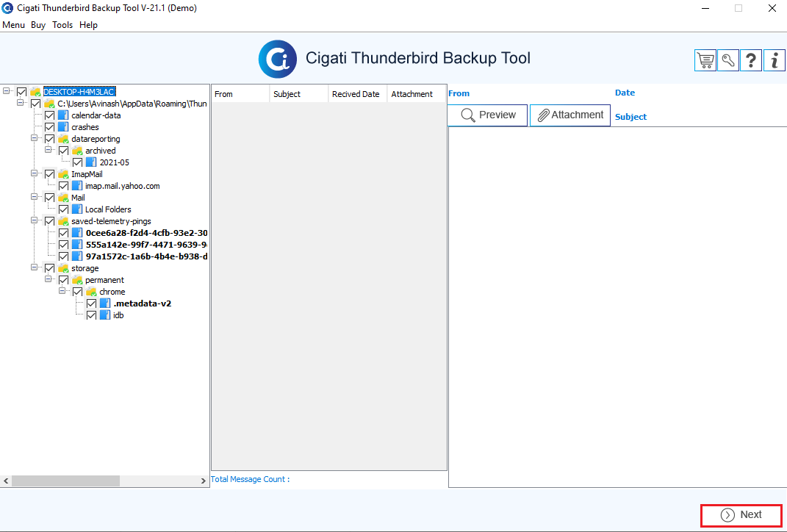
Task: Click the archived folder icon
Action: (x=77, y=151)
